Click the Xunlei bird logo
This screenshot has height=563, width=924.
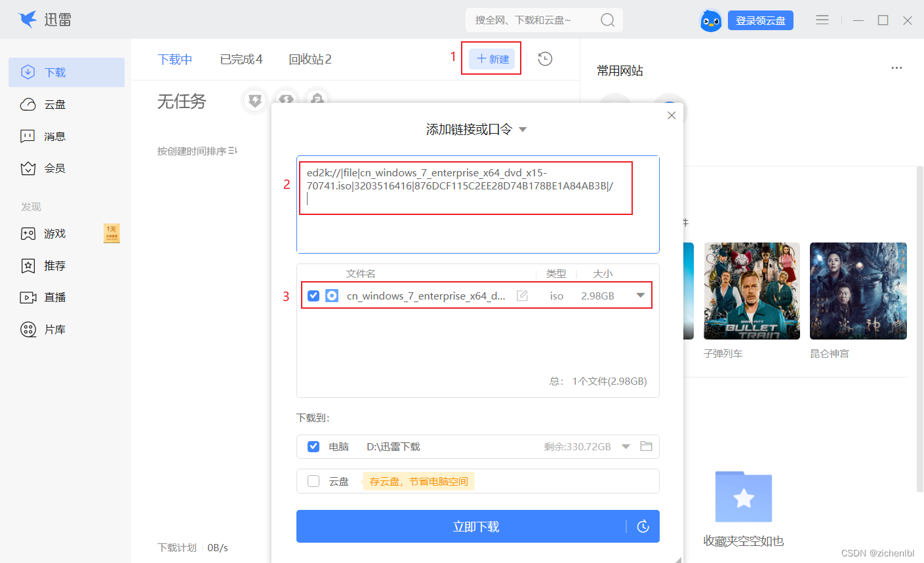[28, 20]
